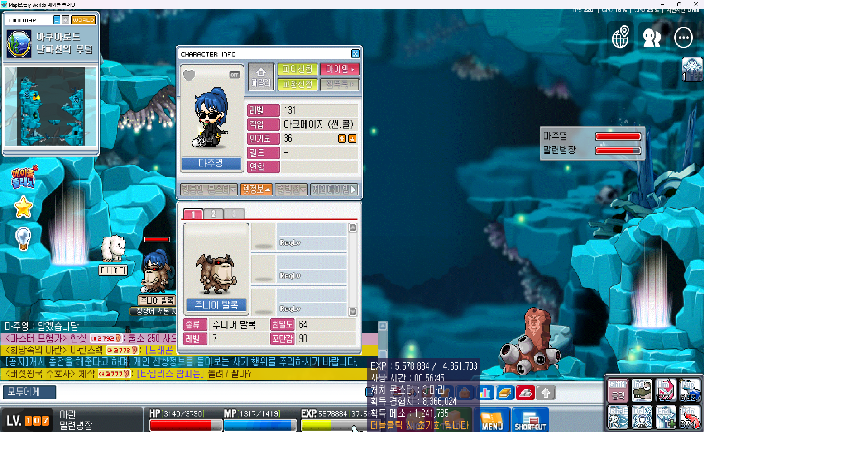The height and width of the screenshot is (465, 868).
Task: Raise popularity with the orange up arrow
Action: (x=342, y=139)
